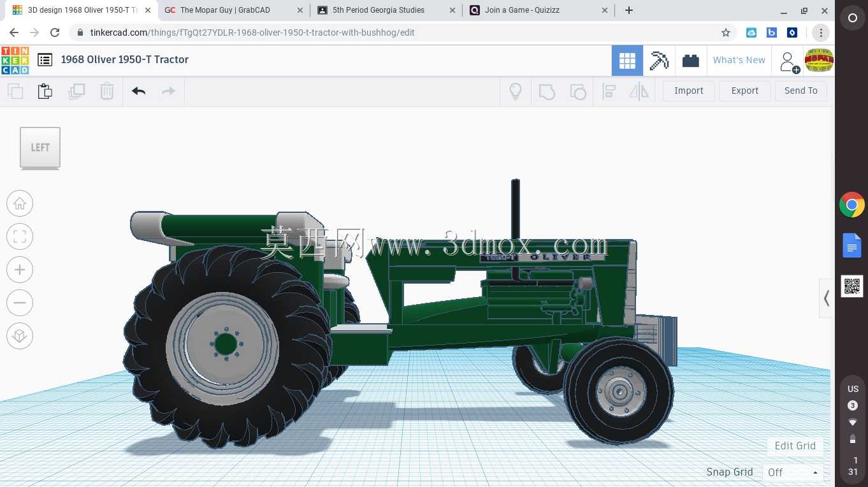Open the launcher circle button
The height and width of the screenshot is (487, 868).
[852, 18]
